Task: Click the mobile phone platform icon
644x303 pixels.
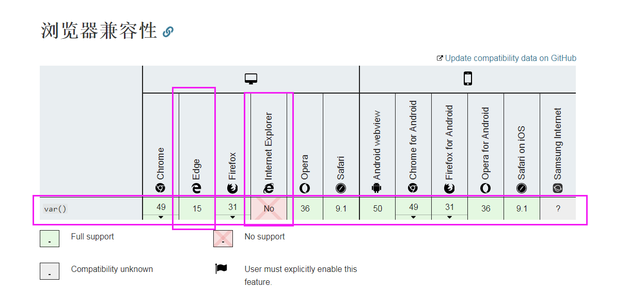Action: pos(468,79)
